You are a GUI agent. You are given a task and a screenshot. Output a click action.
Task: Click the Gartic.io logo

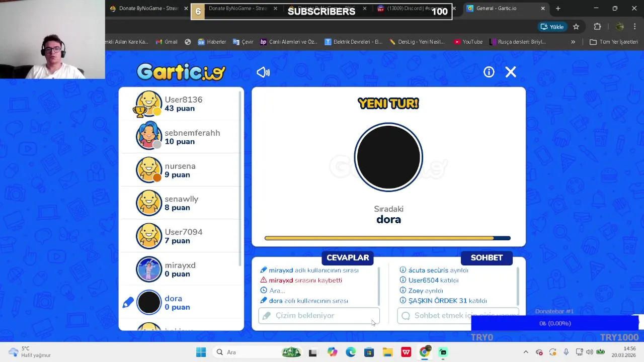coord(181,72)
